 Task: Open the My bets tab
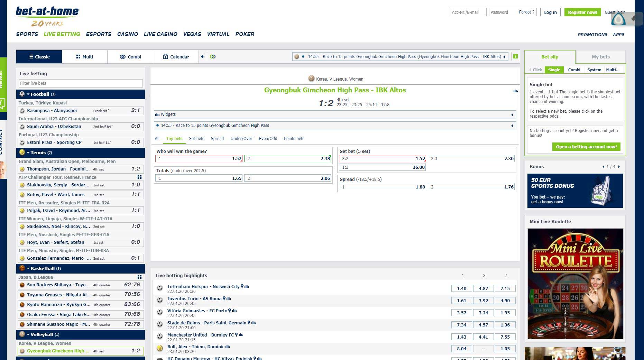click(x=600, y=57)
